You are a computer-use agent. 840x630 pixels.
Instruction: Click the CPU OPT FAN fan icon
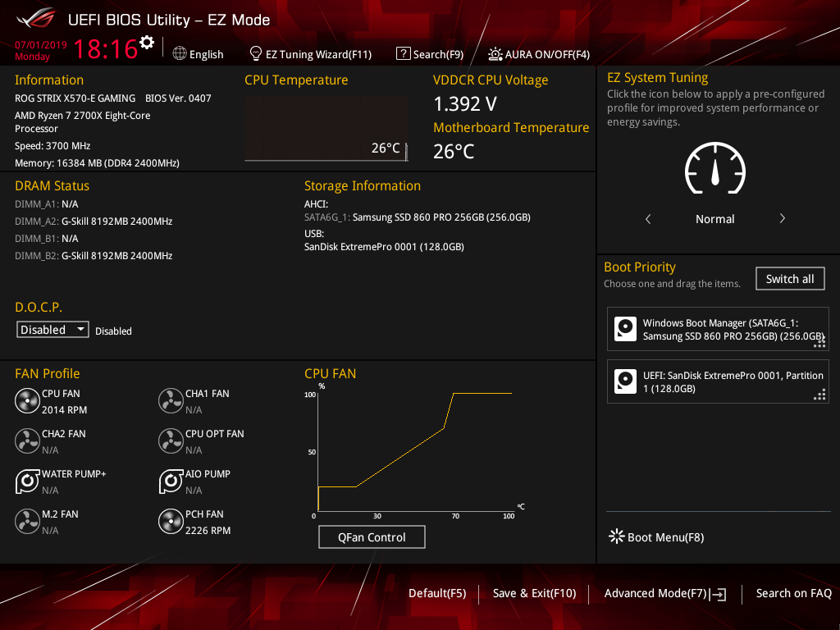pyautogui.click(x=171, y=441)
